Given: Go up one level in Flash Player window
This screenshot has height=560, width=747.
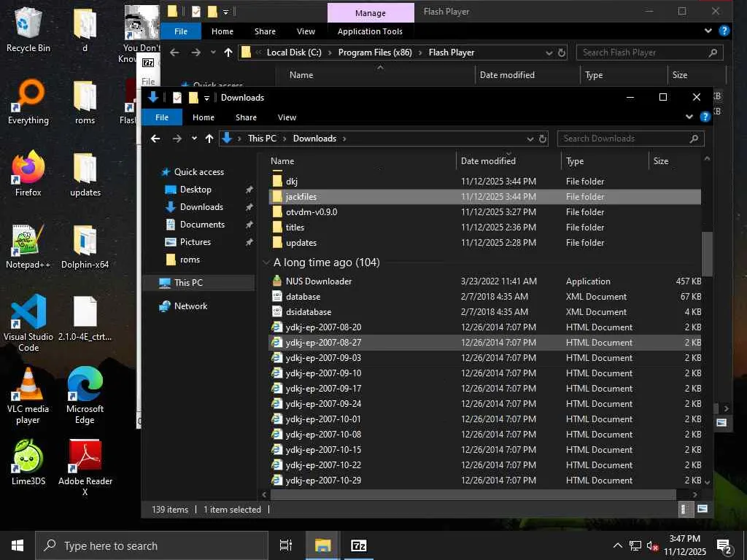Looking at the screenshot, I should pos(228,52).
